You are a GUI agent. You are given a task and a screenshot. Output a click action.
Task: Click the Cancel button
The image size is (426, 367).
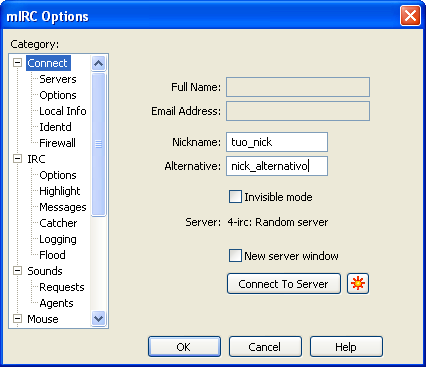click(x=265, y=347)
